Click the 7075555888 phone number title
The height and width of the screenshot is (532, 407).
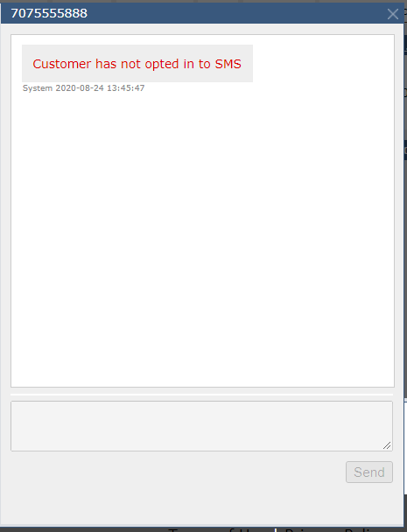click(x=49, y=13)
